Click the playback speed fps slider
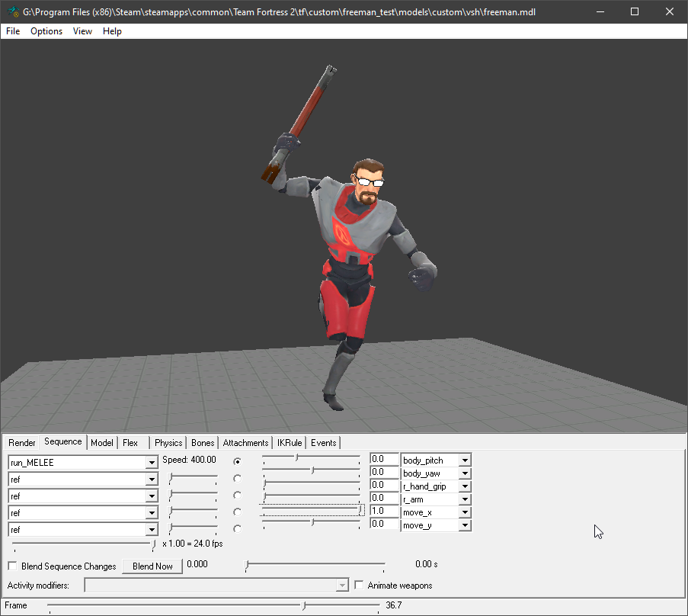This screenshot has height=616, width=688. (84, 546)
